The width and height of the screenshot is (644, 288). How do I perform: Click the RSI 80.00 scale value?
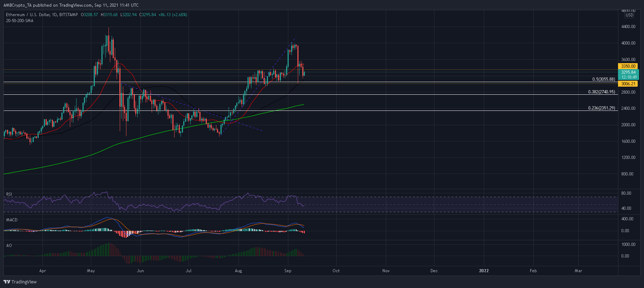[626, 193]
